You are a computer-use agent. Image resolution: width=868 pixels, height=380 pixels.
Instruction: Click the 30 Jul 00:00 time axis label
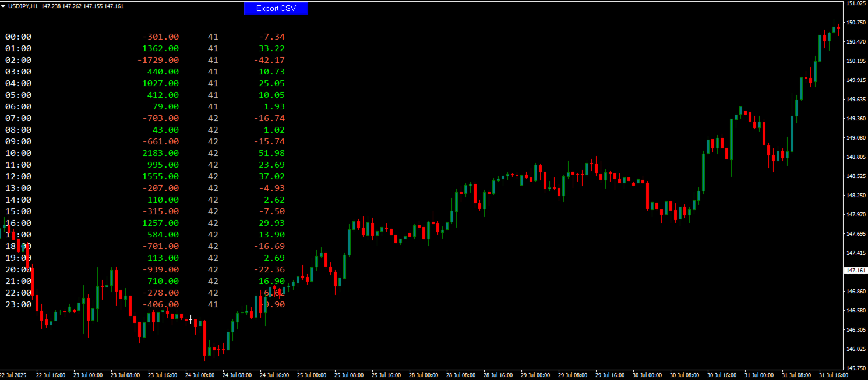coord(647,375)
